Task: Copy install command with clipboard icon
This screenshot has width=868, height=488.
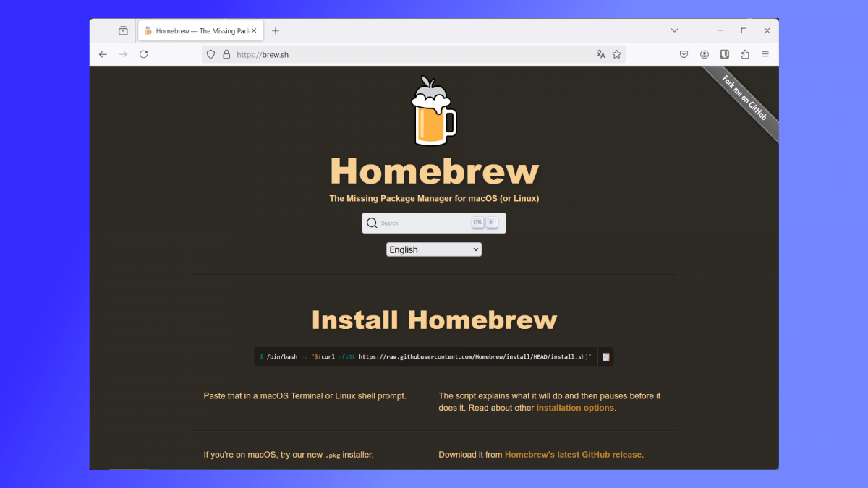Action: coord(606,356)
